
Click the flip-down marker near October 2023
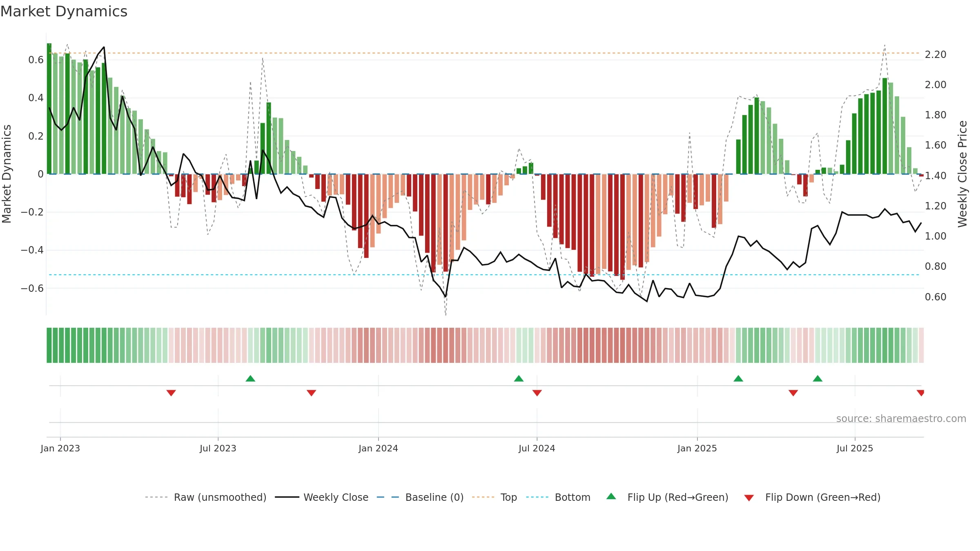311,393
